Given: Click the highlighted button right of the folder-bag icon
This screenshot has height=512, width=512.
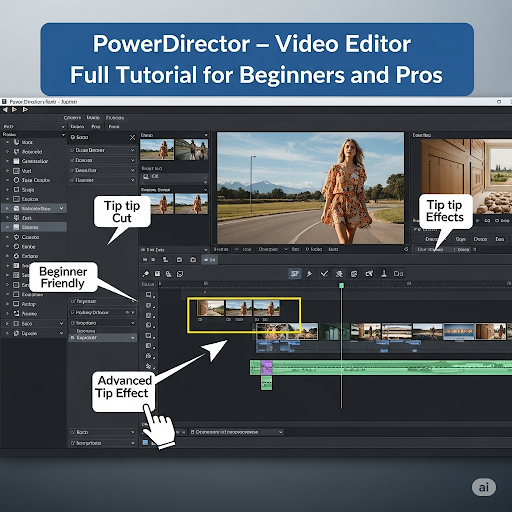Looking at the screenshot, I should click(210, 260).
